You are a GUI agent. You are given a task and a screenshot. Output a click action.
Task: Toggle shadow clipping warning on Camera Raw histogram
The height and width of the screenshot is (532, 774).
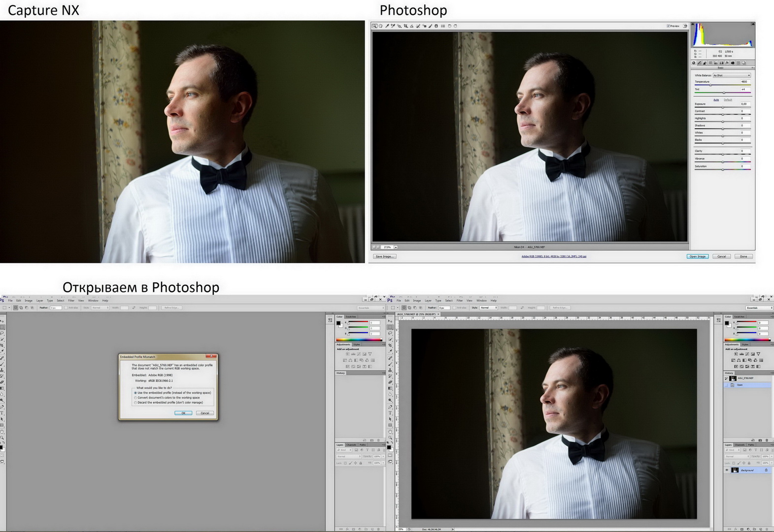point(693,24)
